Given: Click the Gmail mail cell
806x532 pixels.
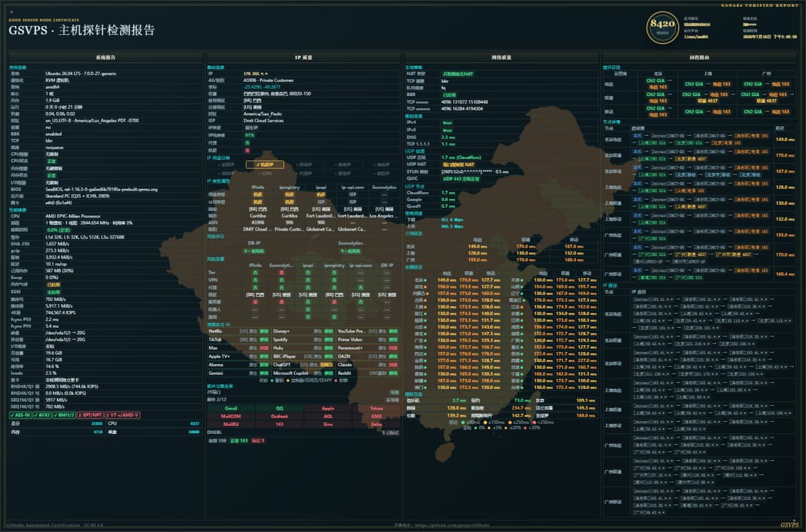Looking at the screenshot, I should (231, 408).
